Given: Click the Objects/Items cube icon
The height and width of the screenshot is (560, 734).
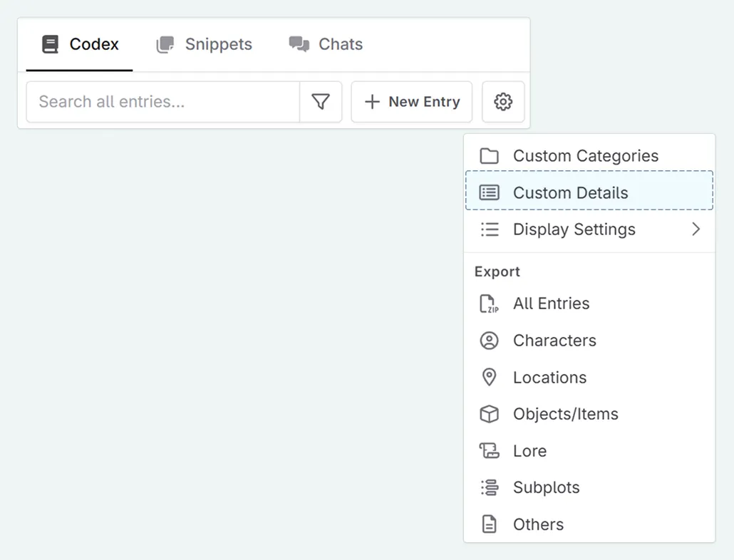Looking at the screenshot, I should [x=489, y=414].
